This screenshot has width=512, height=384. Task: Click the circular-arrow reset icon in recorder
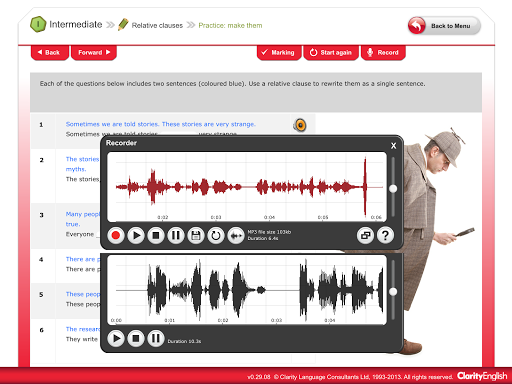216,236
